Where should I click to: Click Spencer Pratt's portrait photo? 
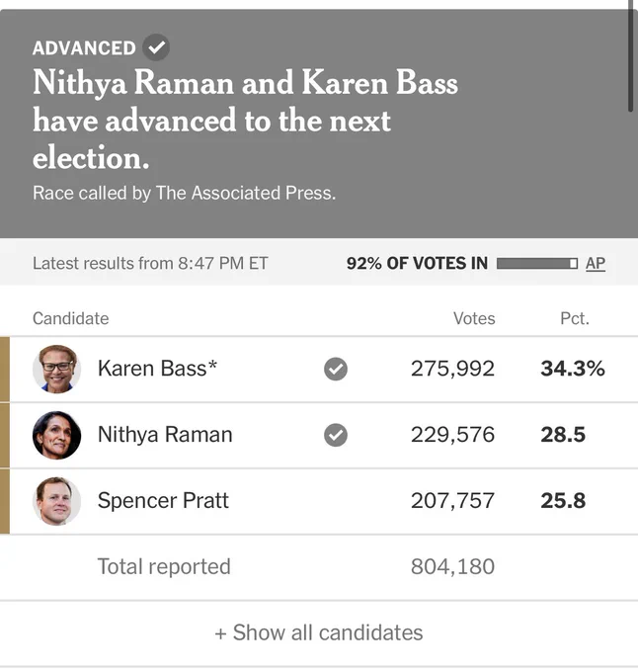pyautogui.click(x=56, y=501)
